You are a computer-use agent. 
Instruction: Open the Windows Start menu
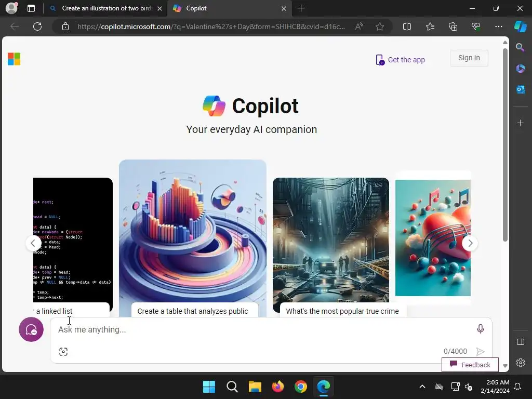point(209,387)
